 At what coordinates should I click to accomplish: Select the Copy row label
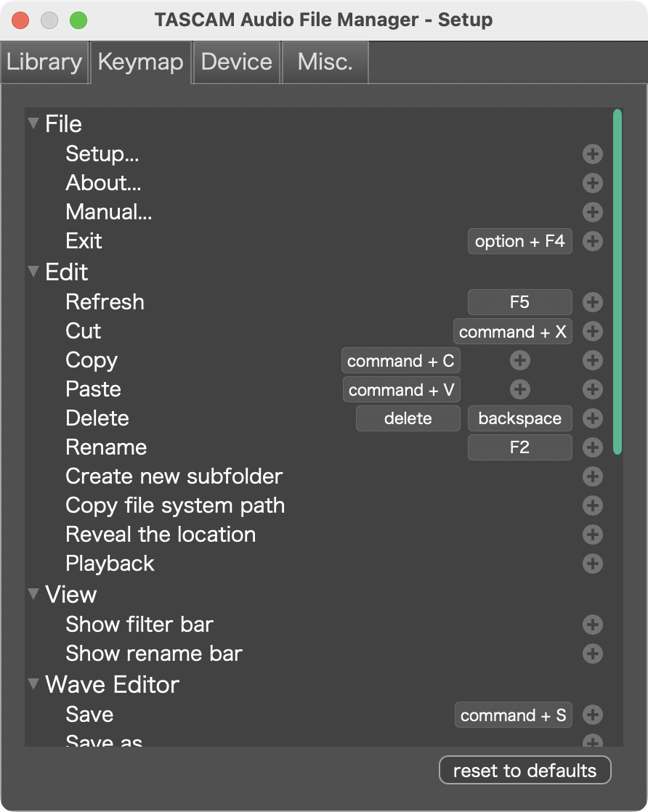tap(92, 360)
